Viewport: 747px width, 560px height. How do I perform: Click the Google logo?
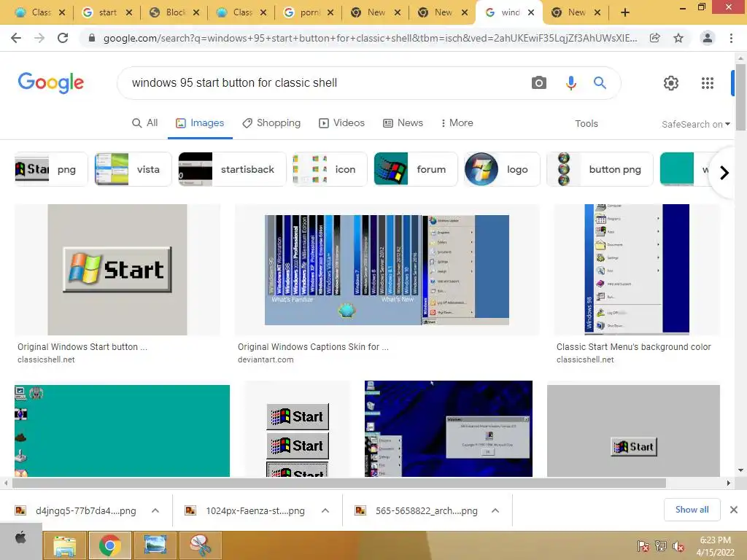tap(51, 83)
